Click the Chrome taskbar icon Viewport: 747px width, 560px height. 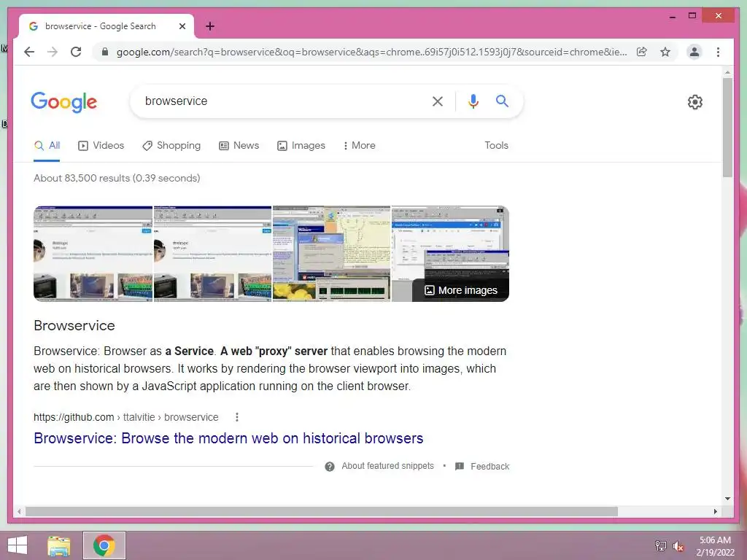(x=104, y=545)
